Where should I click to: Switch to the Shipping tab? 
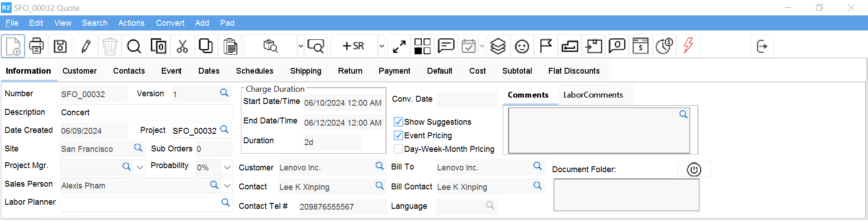coord(306,71)
